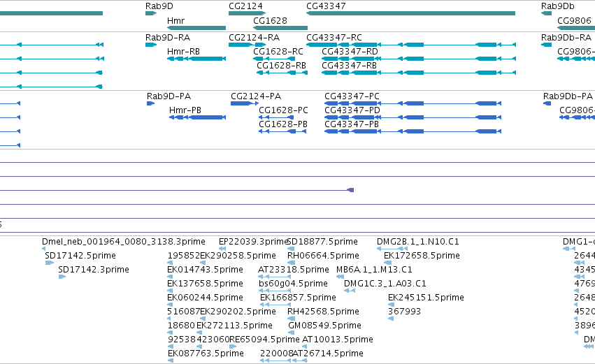Select the Rab9Db-RA transcript
The image size is (595, 364).
tap(547, 45)
